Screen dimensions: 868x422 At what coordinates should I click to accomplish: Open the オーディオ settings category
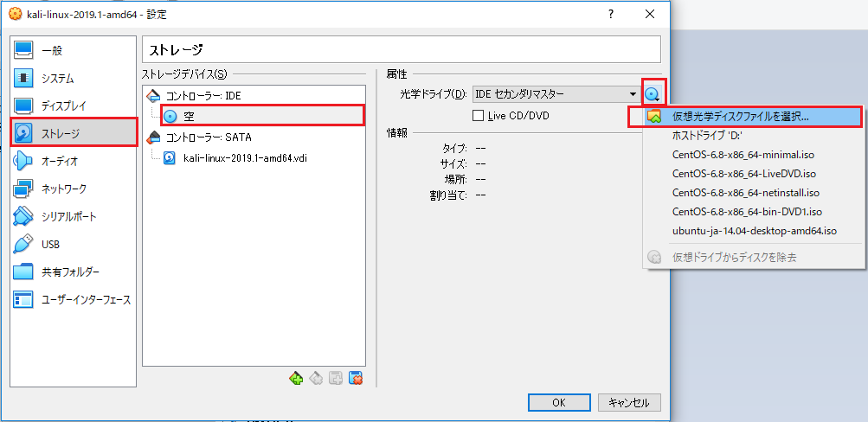(74, 162)
